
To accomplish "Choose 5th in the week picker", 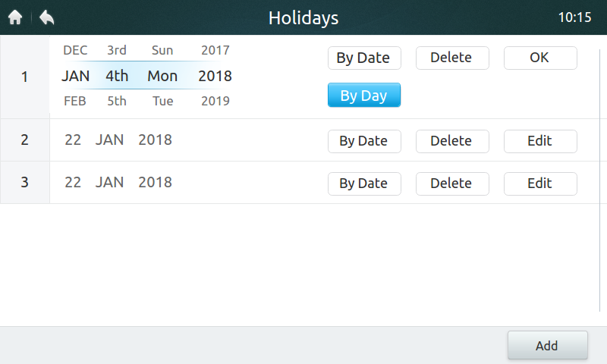I will point(117,101).
